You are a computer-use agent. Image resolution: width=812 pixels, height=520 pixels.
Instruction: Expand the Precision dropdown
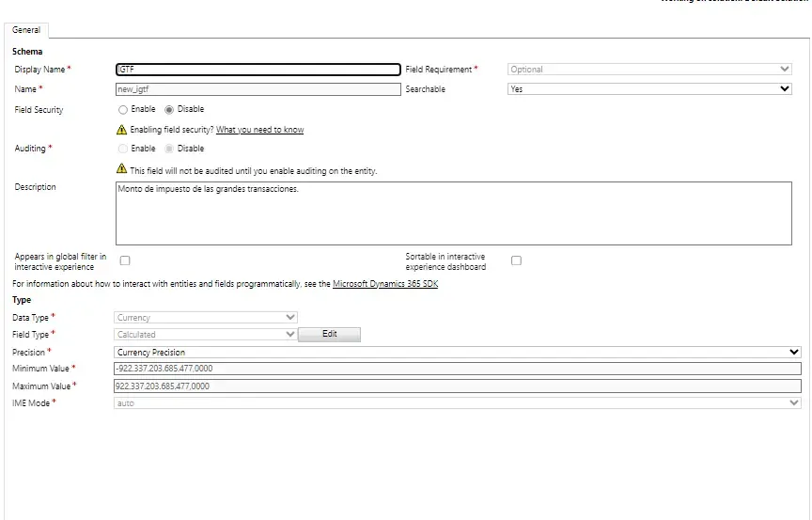pyautogui.click(x=457, y=353)
